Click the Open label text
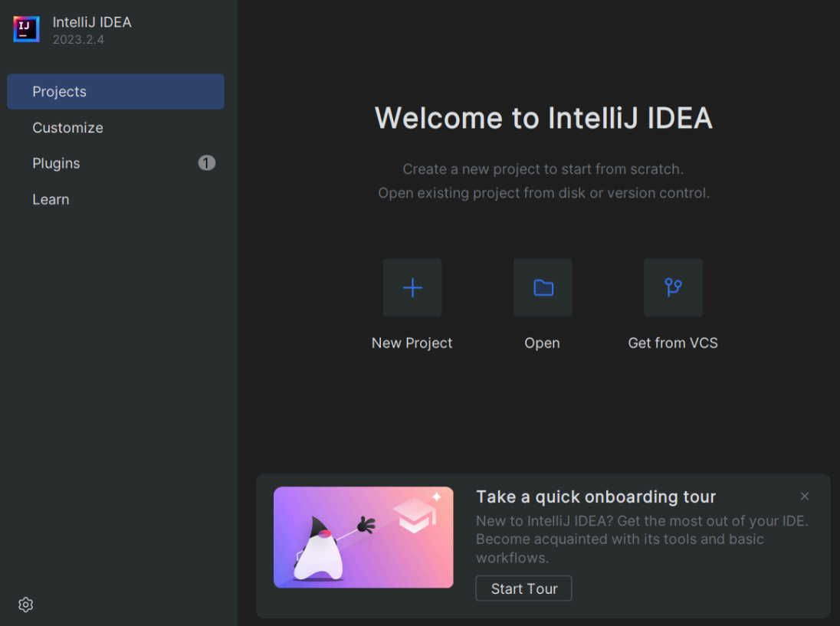Screen dimensions: 840x626 542,343
